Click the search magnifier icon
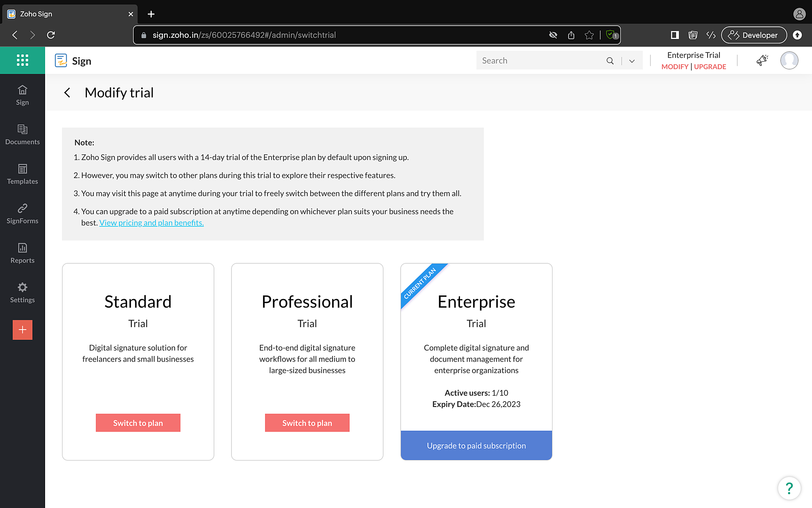 tap(610, 61)
